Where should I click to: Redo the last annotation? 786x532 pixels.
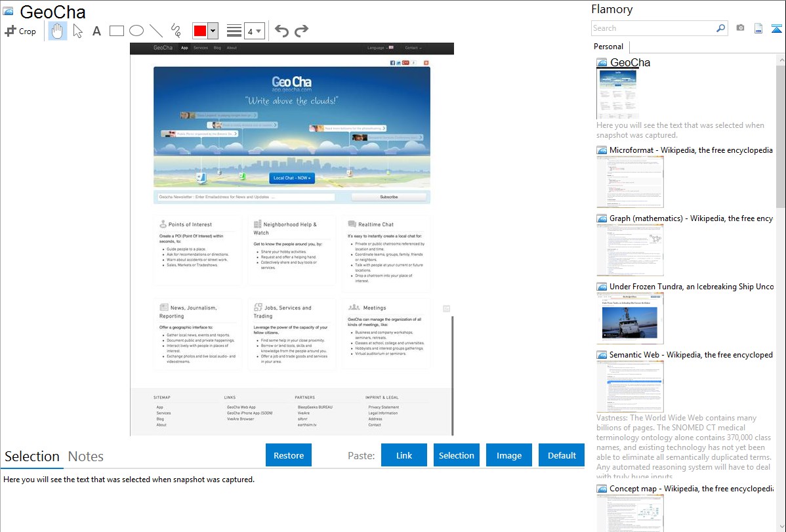[301, 31]
